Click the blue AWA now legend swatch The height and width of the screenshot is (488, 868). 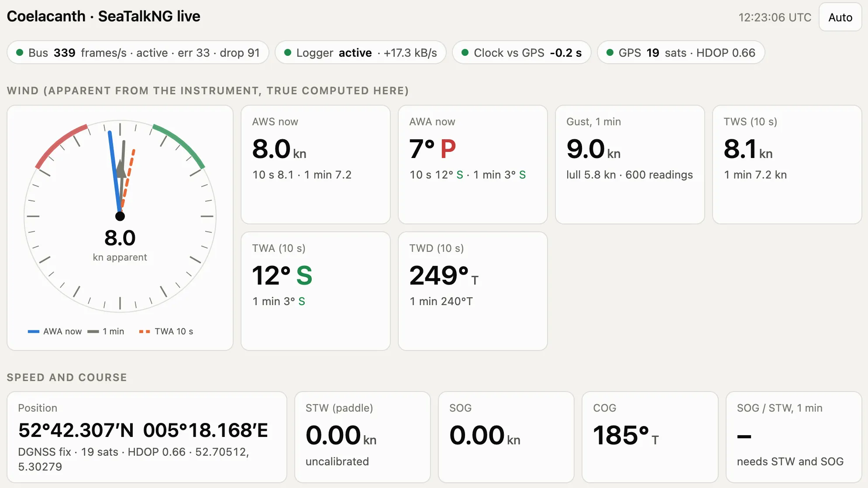(x=34, y=332)
